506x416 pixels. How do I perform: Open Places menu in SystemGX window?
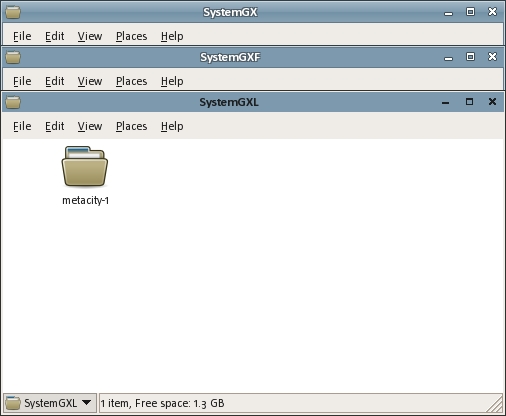131,36
